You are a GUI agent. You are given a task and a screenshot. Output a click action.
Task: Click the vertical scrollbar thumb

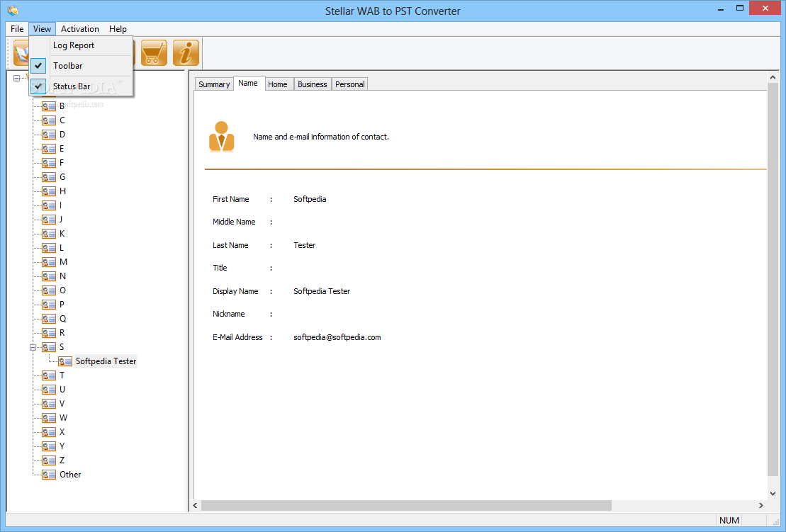[773, 281]
